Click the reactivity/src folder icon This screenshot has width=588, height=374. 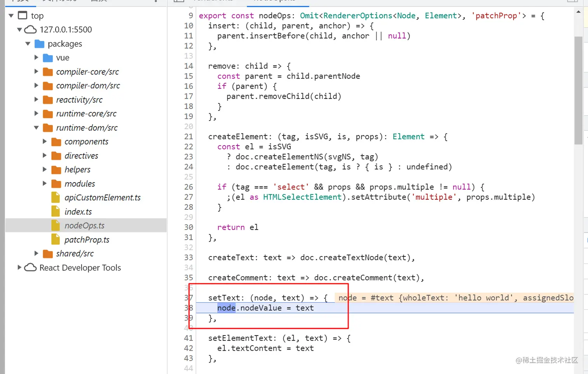click(x=48, y=100)
